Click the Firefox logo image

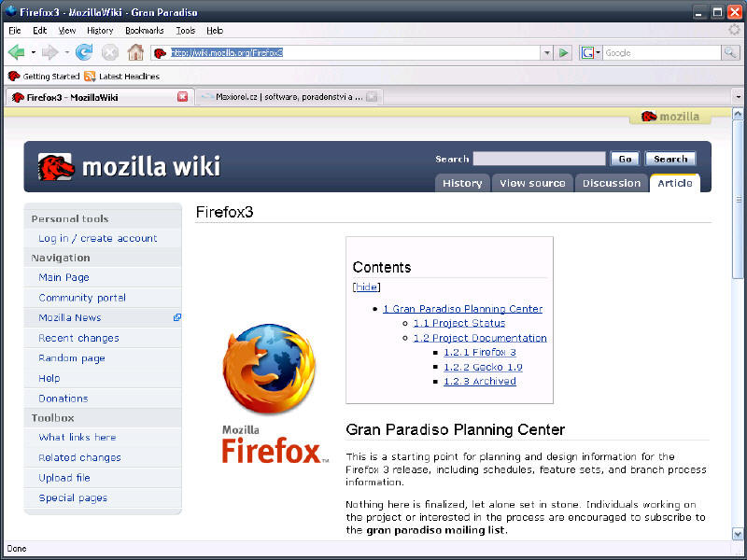point(270,368)
